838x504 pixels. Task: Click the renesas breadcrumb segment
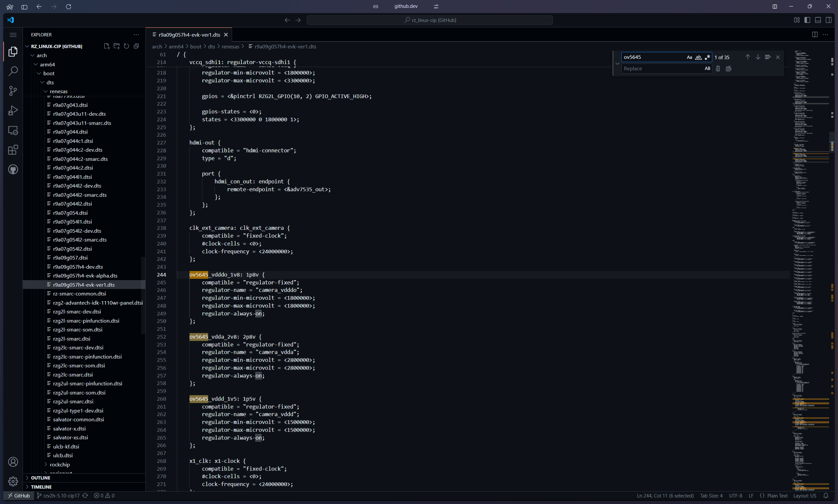(x=230, y=46)
